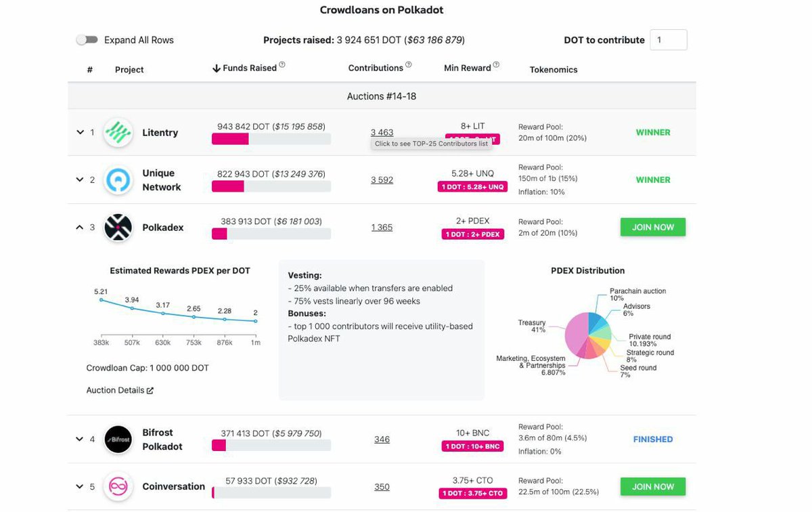The width and height of the screenshot is (812, 512).
Task: Click the Private round 10.193% chart label
Action: 650,340
